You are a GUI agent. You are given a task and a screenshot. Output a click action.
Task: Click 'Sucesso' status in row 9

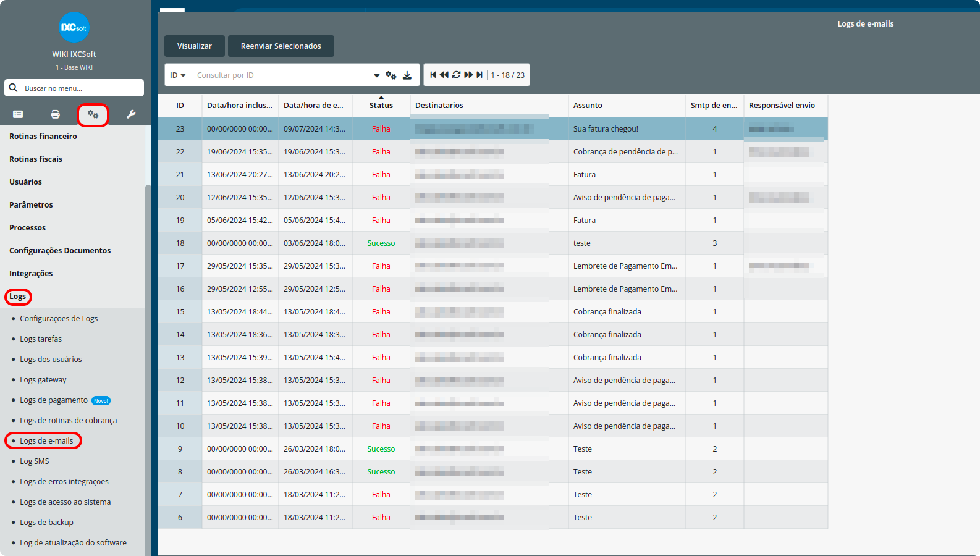(x=381, y=449)
